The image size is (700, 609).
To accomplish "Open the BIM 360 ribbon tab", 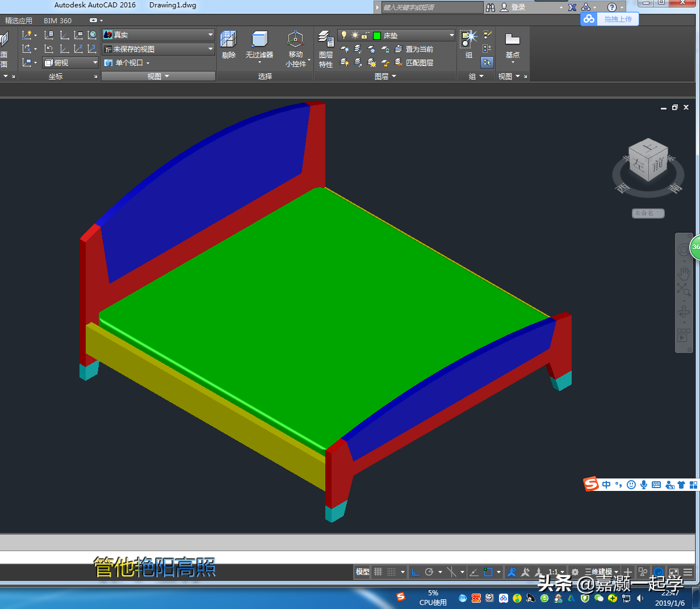I will [58, 20].
